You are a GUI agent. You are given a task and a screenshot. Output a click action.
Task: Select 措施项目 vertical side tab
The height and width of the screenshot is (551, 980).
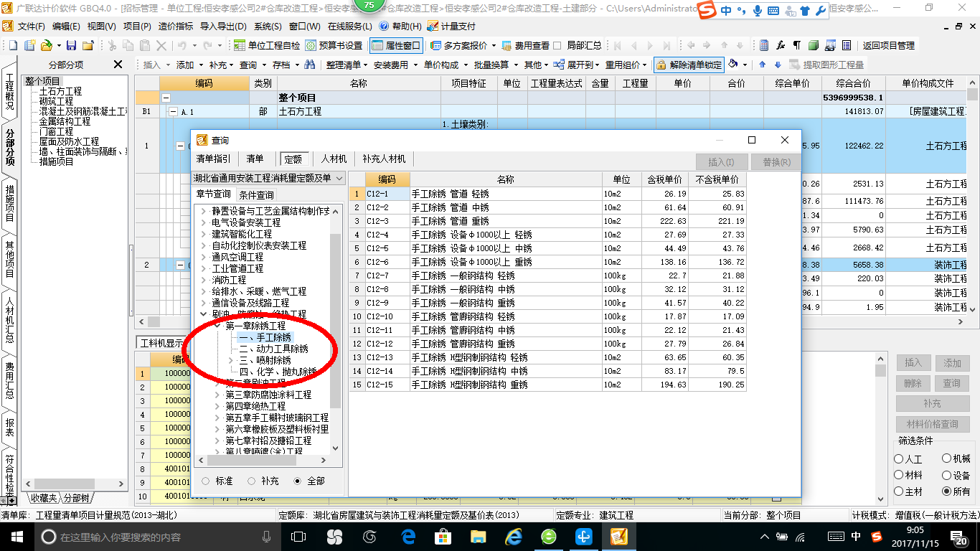tap(9, 204)
